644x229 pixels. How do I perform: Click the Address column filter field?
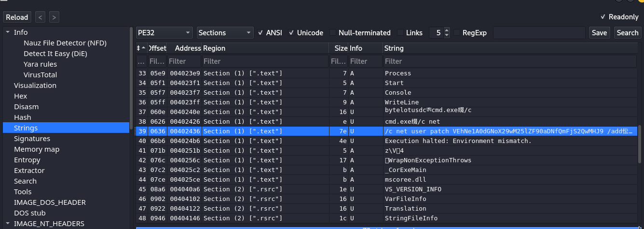[184, 61]
